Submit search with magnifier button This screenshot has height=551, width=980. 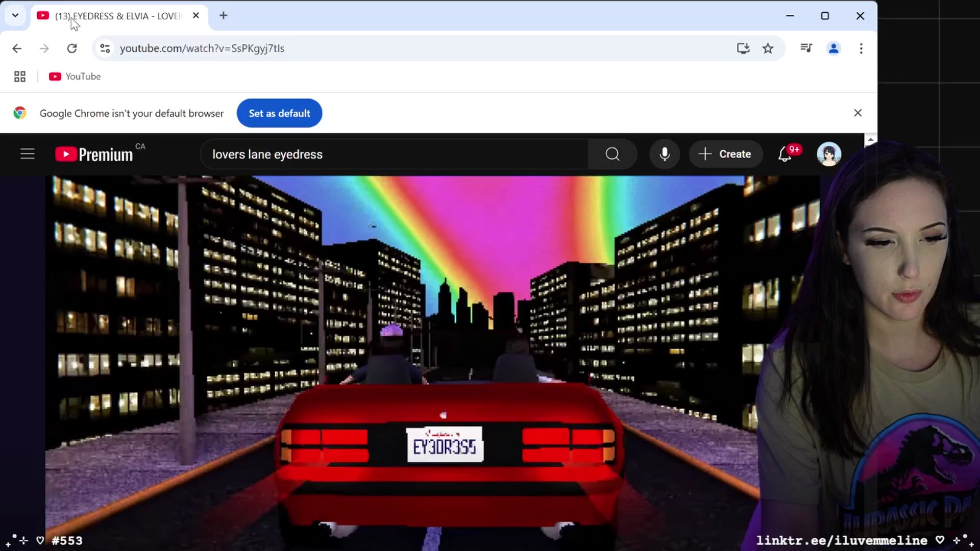pos(612,154)
